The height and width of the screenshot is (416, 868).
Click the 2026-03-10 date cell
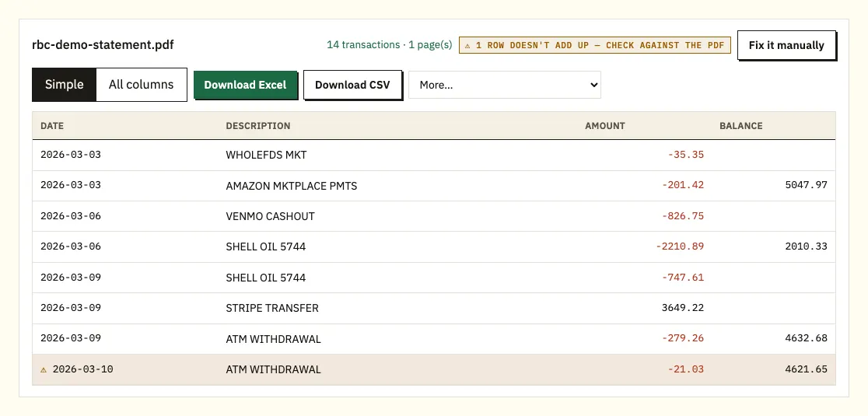point(83,369)
